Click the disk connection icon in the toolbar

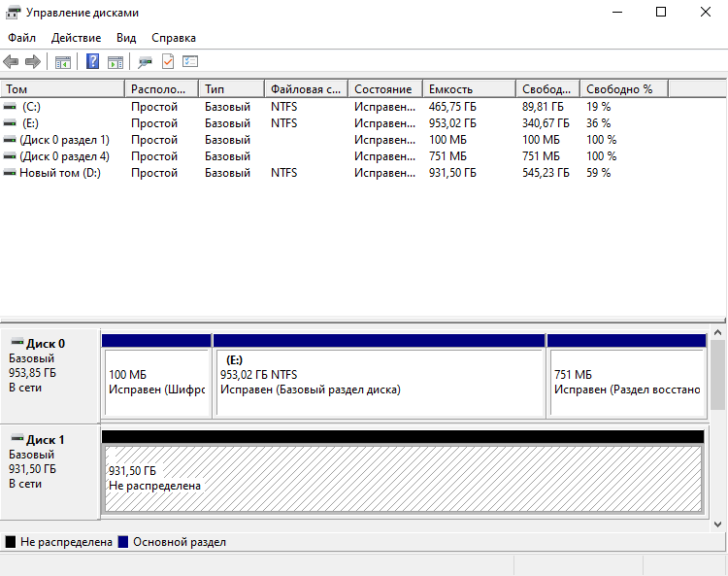tap(145, 62)
